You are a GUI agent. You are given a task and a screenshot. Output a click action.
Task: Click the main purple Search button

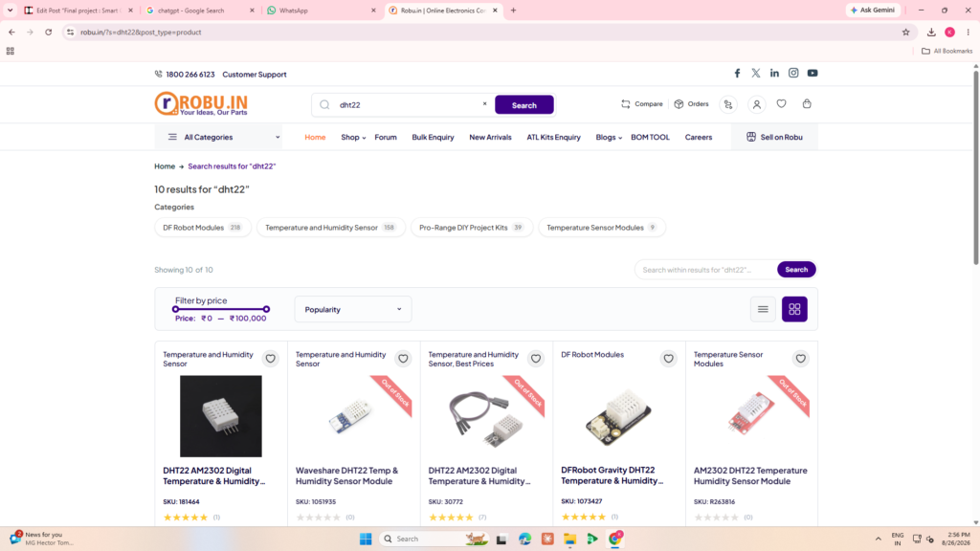coord(523,105)
